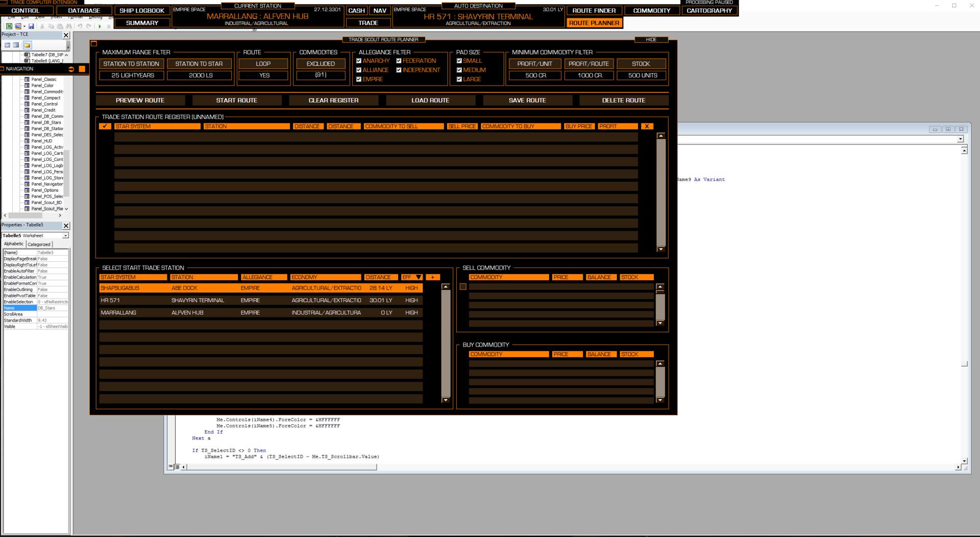Move the Panel list down with its scrollbar down arrow
980x537 pixels.
coord(67,209)
